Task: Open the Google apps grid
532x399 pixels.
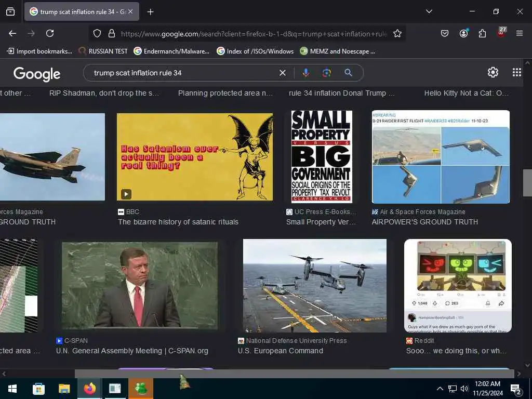Action: click(x=517, y=72)
